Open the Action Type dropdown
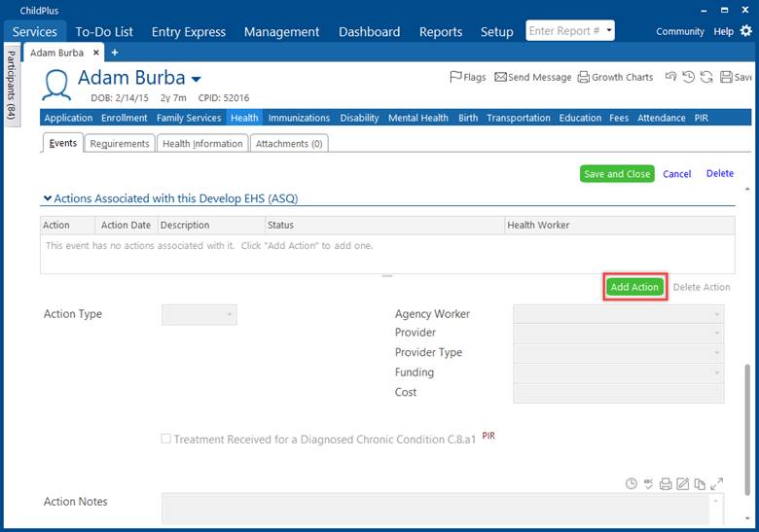The height and width of the screenshot is (532, 759). [x=199, y=315]
